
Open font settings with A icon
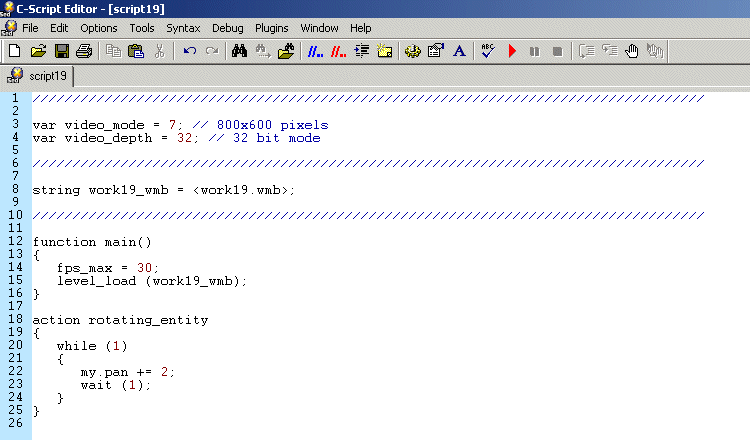[x=460, y=50]
